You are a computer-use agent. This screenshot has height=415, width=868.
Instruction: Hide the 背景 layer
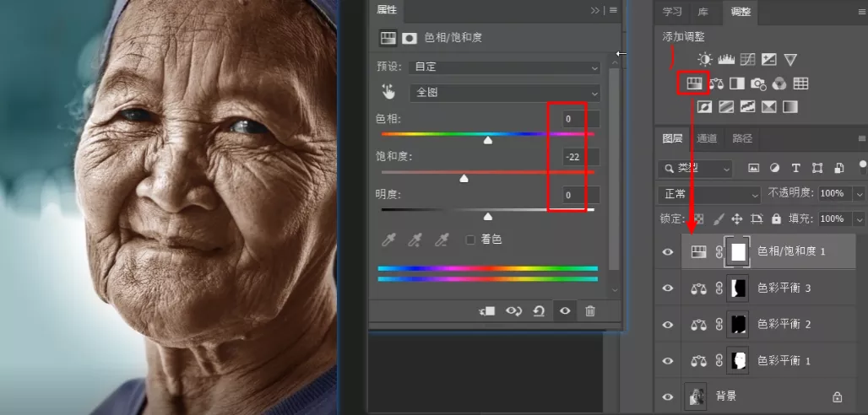(668, 396)
